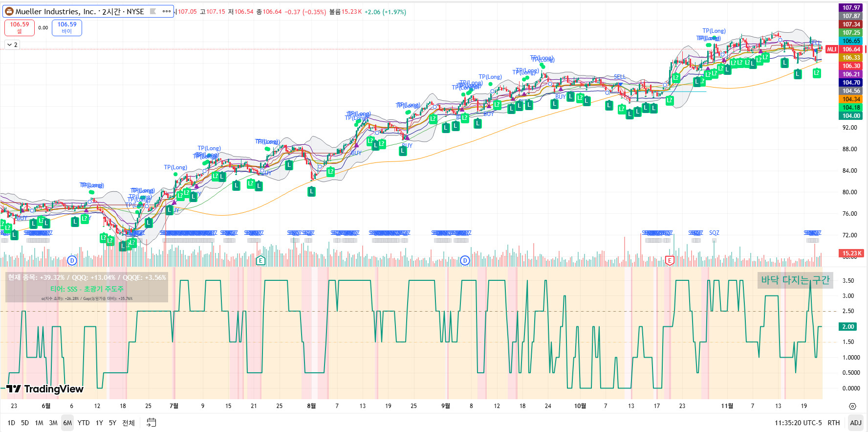Expand the collapsed indicators legend showing 2
Image resolution: width=868 pixels, height=432 pixels.
[12, 45]
